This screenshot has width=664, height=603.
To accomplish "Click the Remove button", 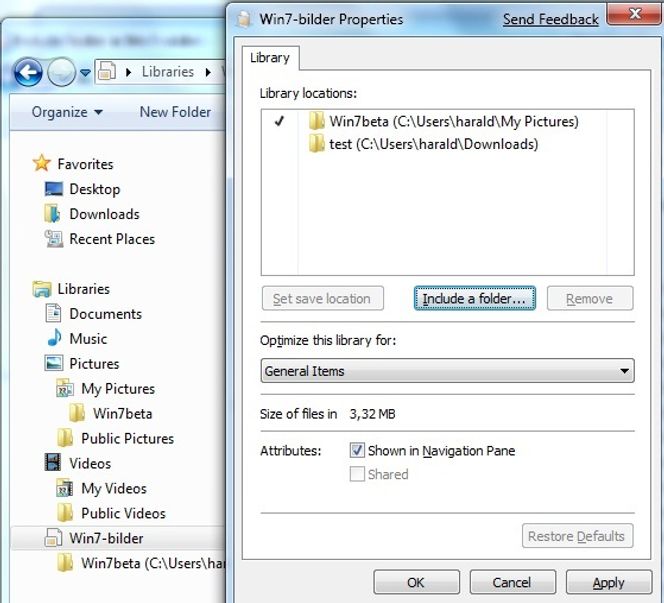I will (590, 299).
